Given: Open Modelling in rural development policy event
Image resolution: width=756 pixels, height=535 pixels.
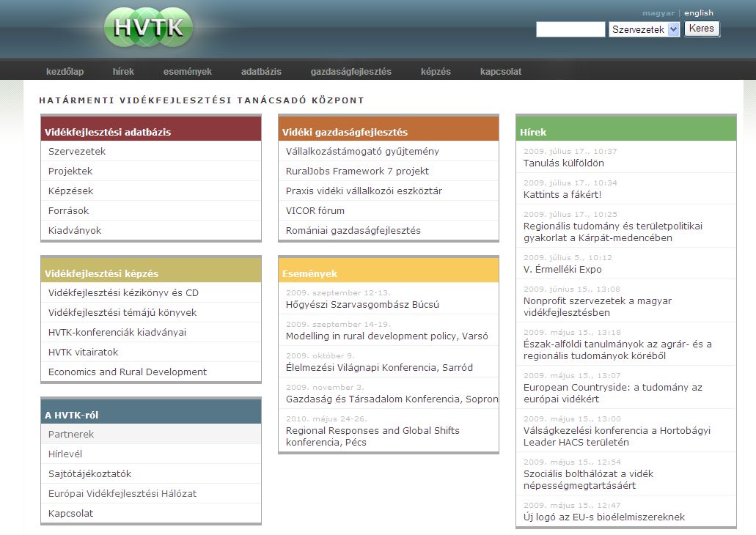Looking at the screenshot, I should point(386,336).
